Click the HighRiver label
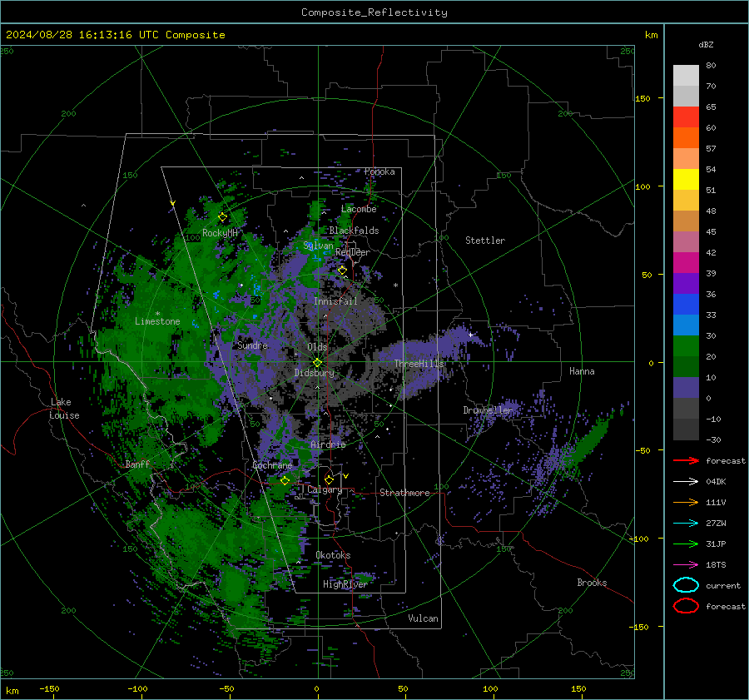The height and width of the screenshot is (700, 749). [345, 584]
